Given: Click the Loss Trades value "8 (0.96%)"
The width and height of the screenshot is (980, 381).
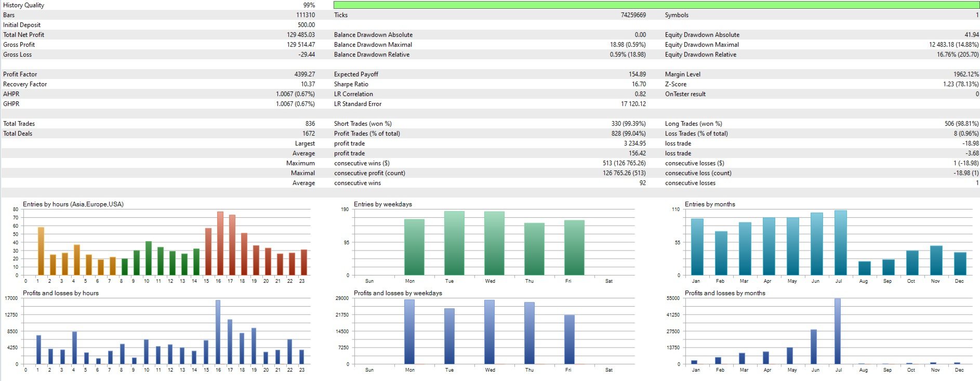Looking at the screenshot, I should point(966,134).
